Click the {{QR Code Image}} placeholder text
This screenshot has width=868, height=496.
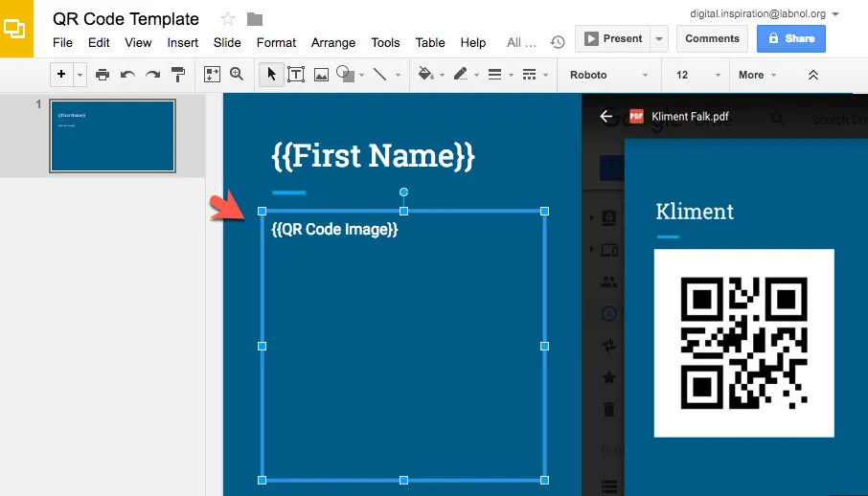click(x=334, y=229)
